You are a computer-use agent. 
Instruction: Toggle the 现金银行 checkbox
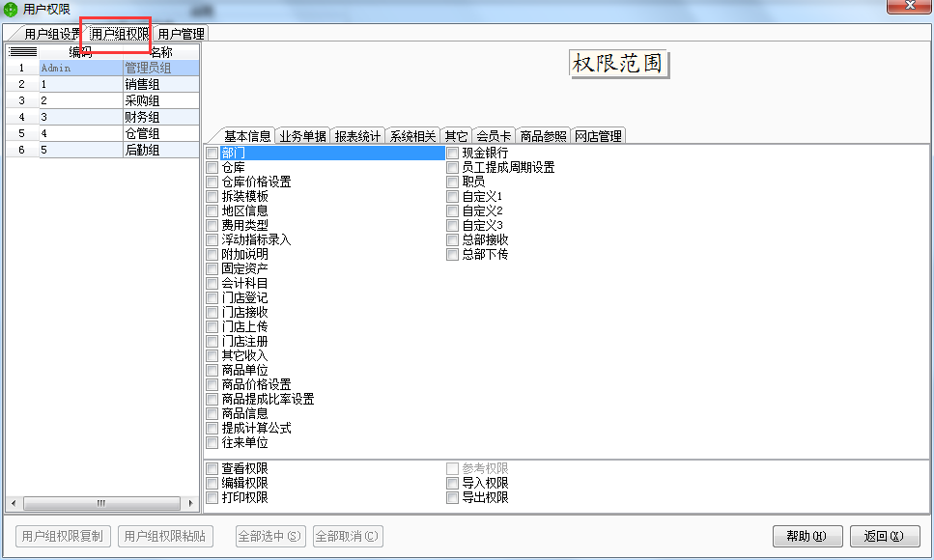point(452,153)
